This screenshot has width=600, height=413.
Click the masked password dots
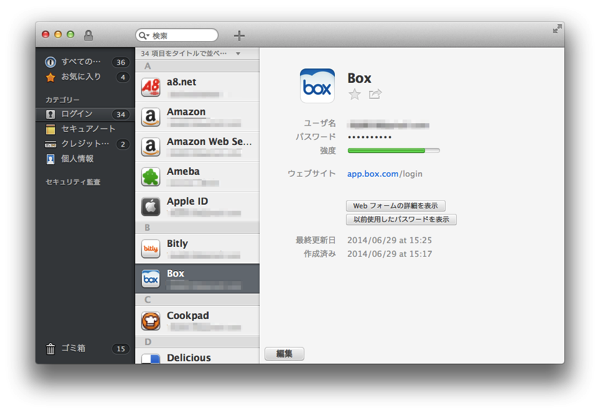click(370, 137)
